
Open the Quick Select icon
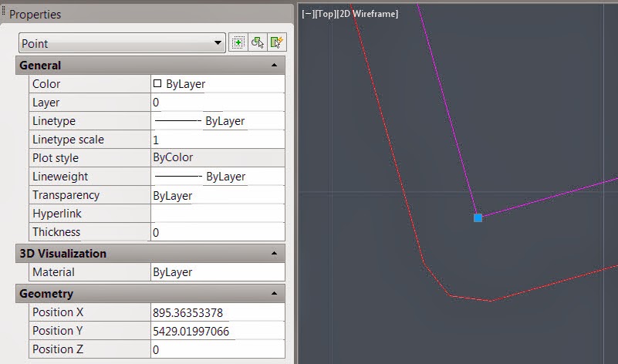[277, 42]
